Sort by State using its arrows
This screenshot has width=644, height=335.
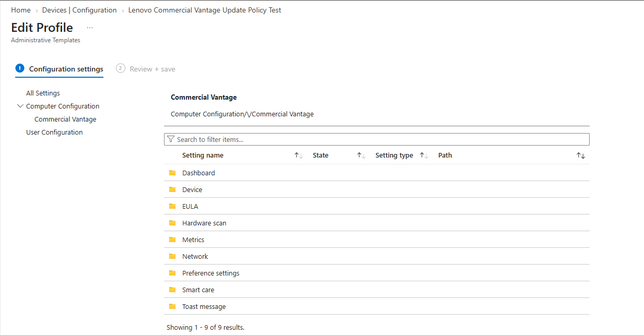(x=361, y=155)
